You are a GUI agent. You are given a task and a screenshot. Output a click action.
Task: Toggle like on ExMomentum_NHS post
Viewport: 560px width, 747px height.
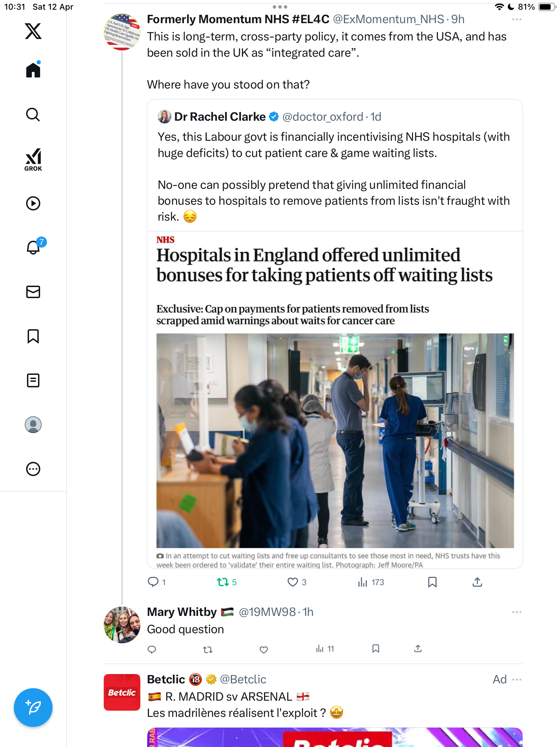[297, 582]
